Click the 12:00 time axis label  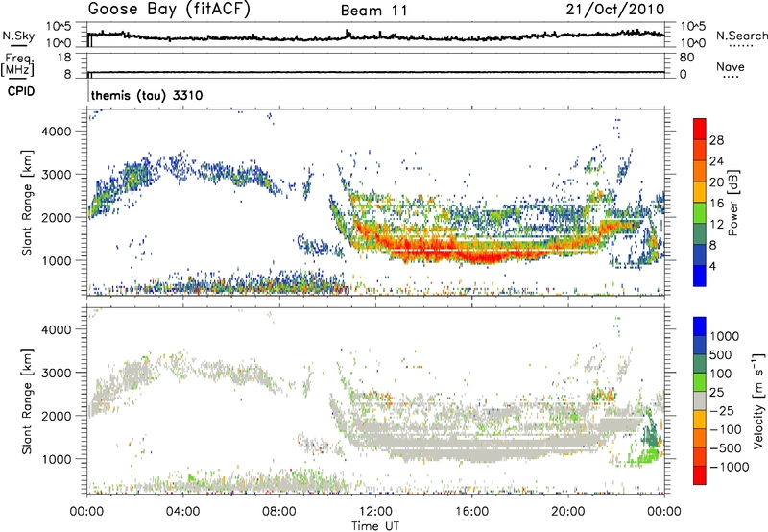375,512
